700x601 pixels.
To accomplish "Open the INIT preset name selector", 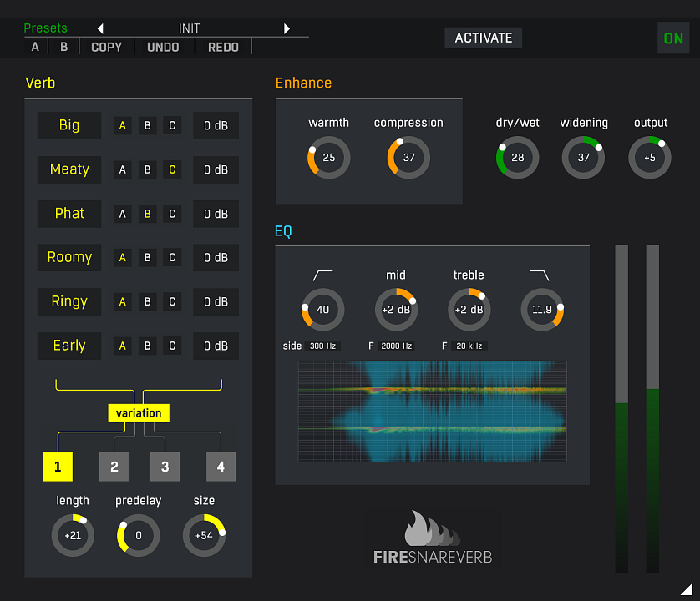I will click(x=190, y=28).
